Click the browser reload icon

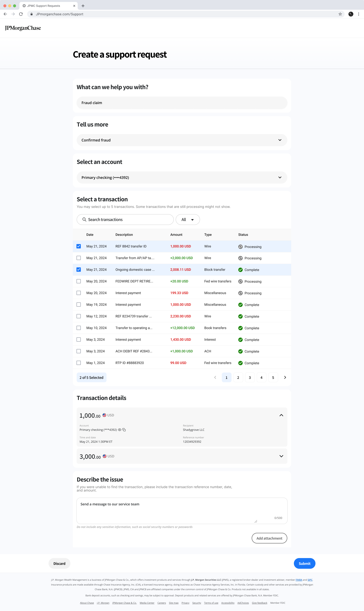coord(21,14)
